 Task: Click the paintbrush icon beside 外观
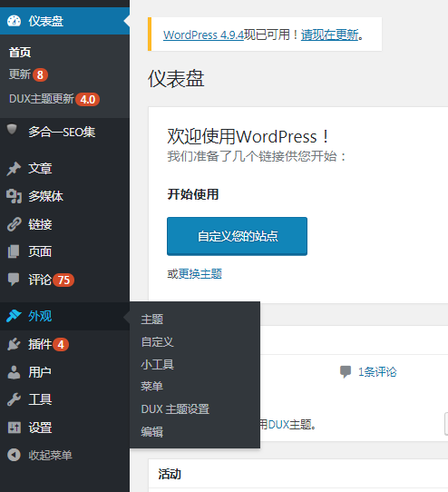14,316
